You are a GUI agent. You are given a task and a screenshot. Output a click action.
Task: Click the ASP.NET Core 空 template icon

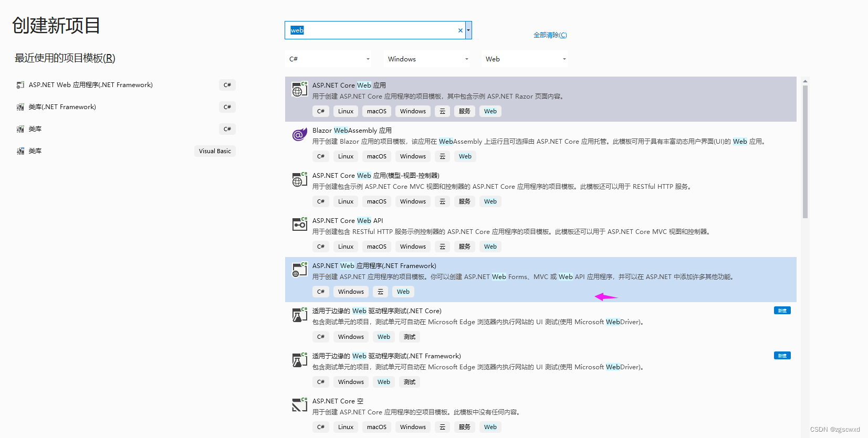pos(299,405)
